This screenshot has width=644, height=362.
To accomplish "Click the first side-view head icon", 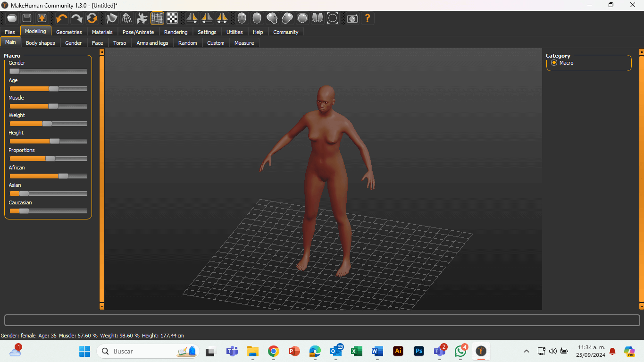I will tap(272, 18).
